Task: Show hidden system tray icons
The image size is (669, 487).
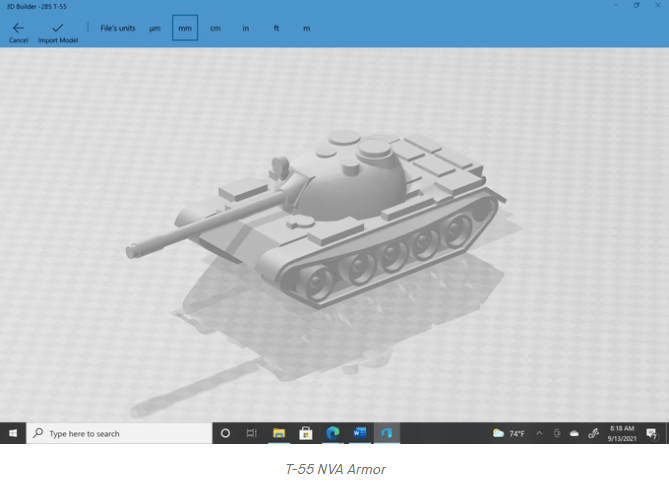Action: pos(540,433)
